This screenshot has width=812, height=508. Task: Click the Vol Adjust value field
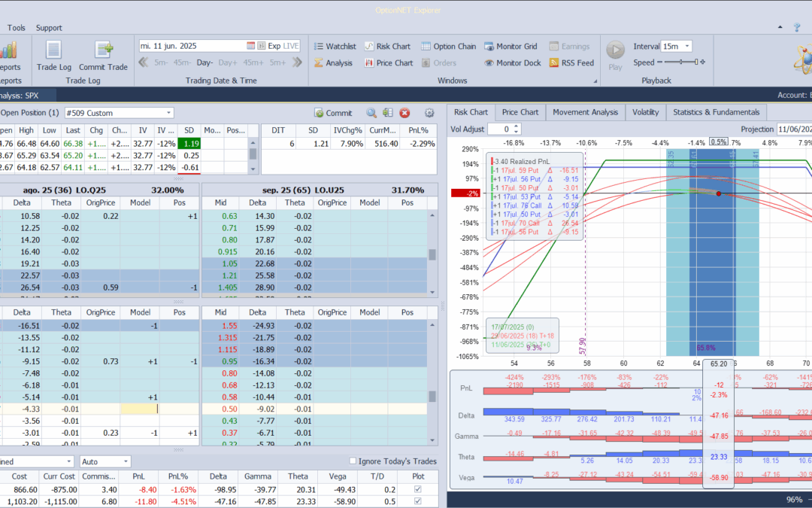[x=500, y=129]
